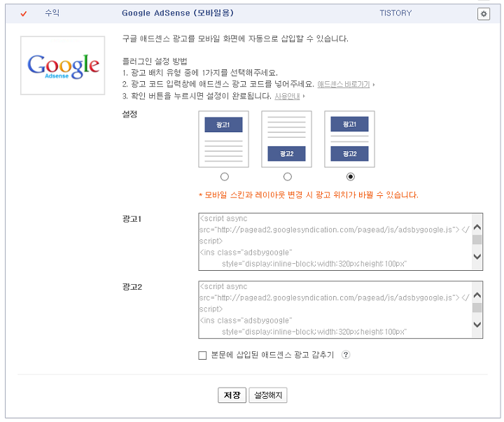Select the top-only 광고1 layout radio

(x=225, y=176)
